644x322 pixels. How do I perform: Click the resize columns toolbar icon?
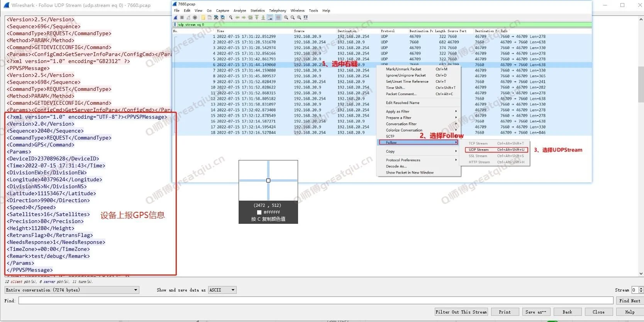(x=305, y=17)
